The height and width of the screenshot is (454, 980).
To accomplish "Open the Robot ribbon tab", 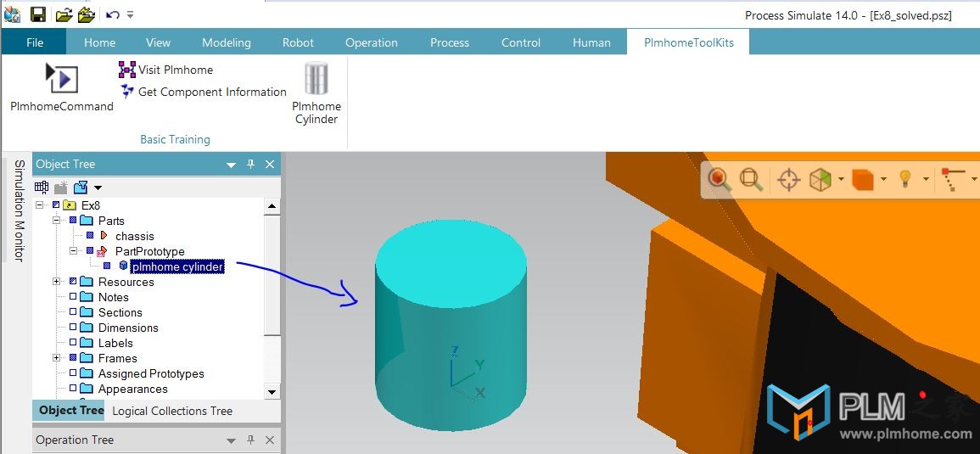I will (x=298, y=42).
